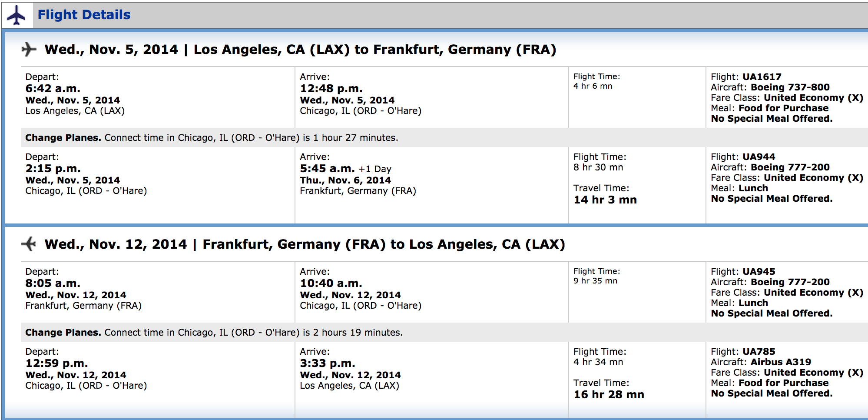Click the return flight plane icon

[x=29, y=244]
